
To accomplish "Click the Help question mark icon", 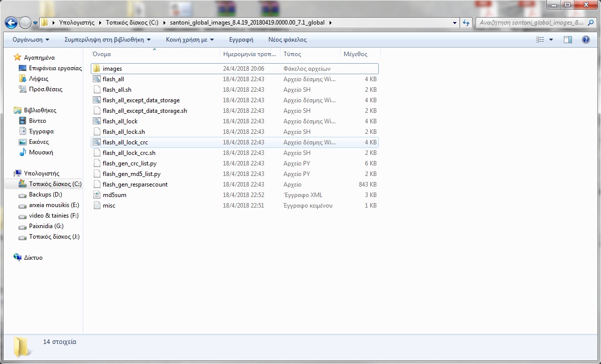I will pos(585,40).
